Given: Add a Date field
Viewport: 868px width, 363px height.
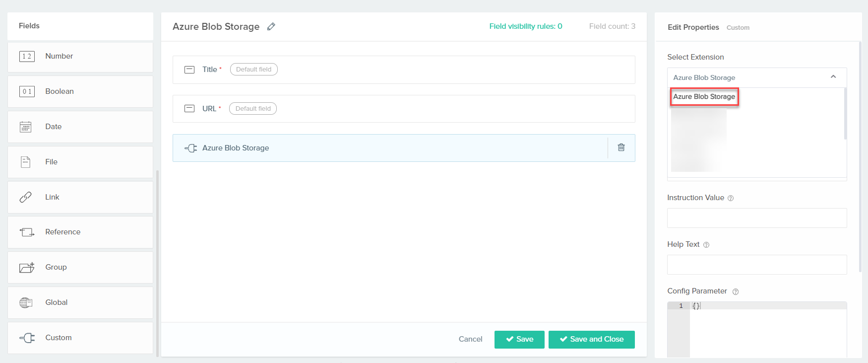Looking at the screenshot, I should 80,127.
